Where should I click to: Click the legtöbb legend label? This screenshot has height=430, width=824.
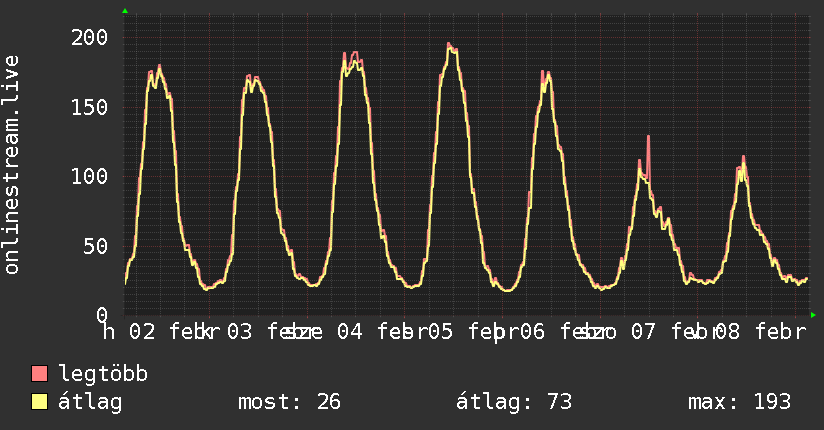(x=103, y=374)
